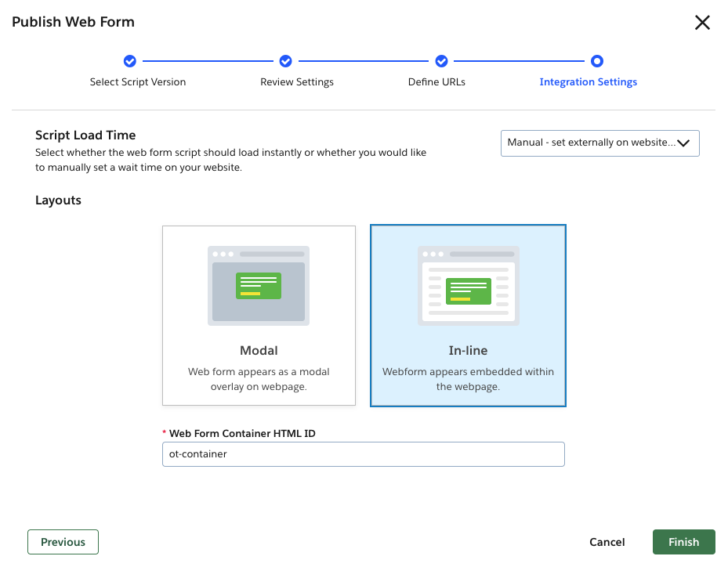The image size is (728, 567).
Task: Click the Modal layout preview illustration
Action: tap(259, 284)
